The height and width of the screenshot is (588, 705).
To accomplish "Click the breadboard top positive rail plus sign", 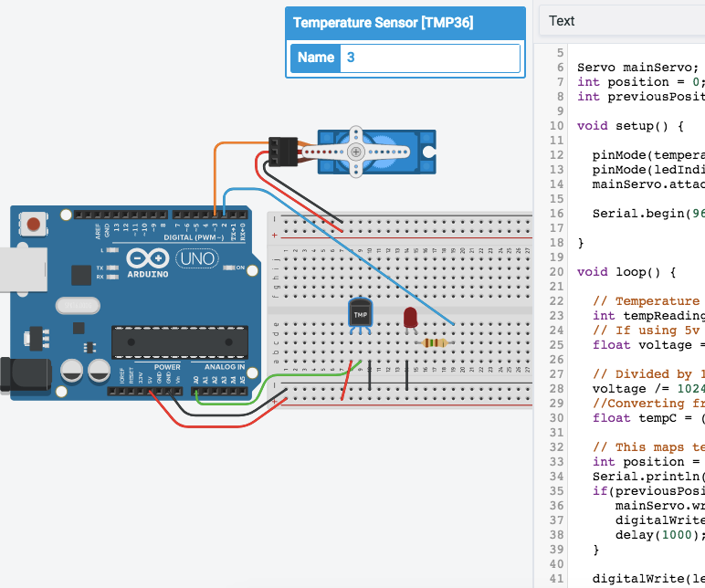I will click(x=274, y=236).
